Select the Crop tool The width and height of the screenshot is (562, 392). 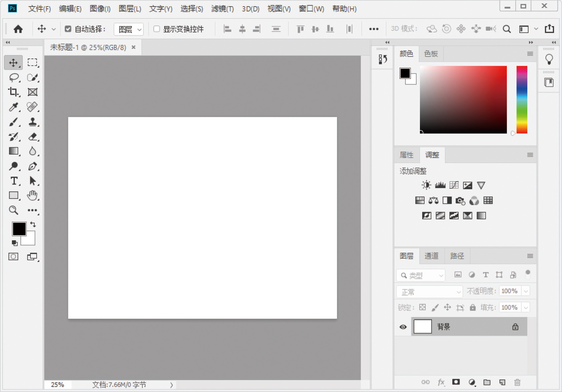14,92
